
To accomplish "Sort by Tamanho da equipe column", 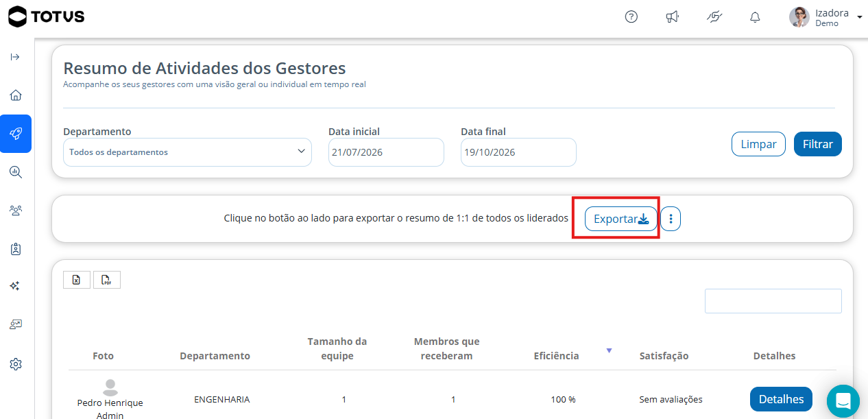I will pyautogui.click(x=337, y=348).
